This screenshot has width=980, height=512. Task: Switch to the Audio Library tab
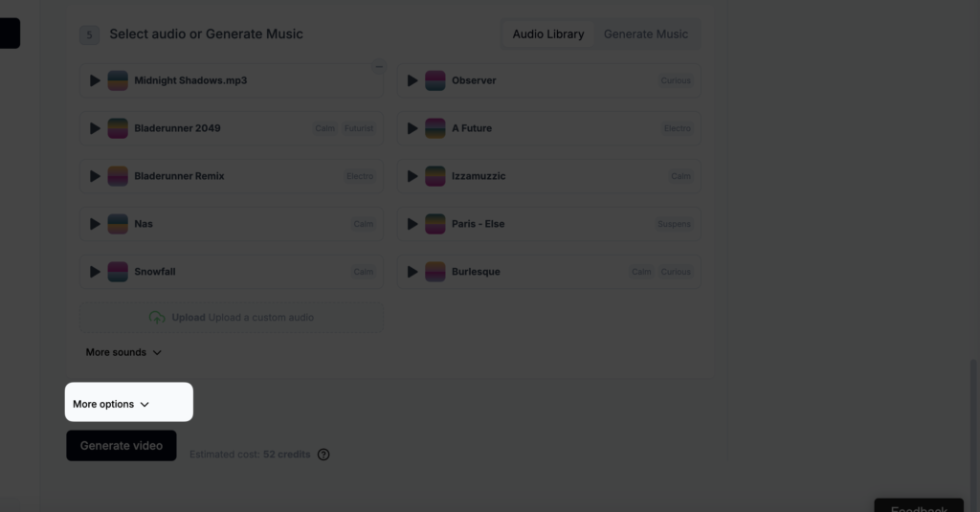tap(547, 34)
